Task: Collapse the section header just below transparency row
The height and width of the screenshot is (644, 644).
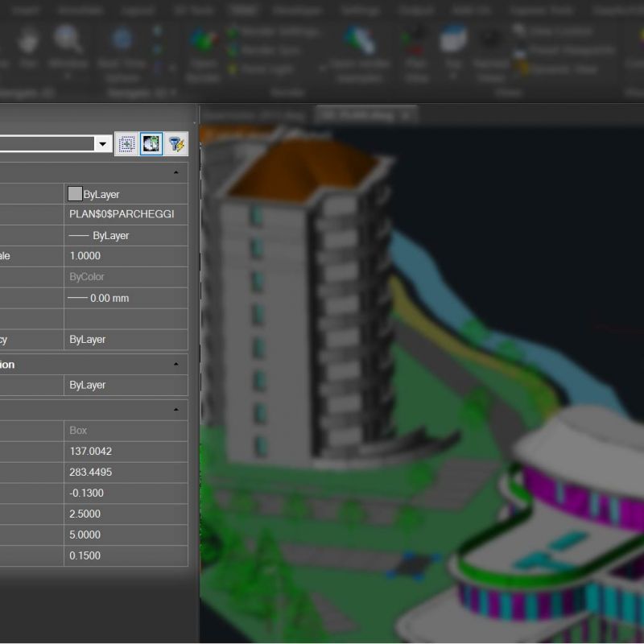Action: coord(175,365)
